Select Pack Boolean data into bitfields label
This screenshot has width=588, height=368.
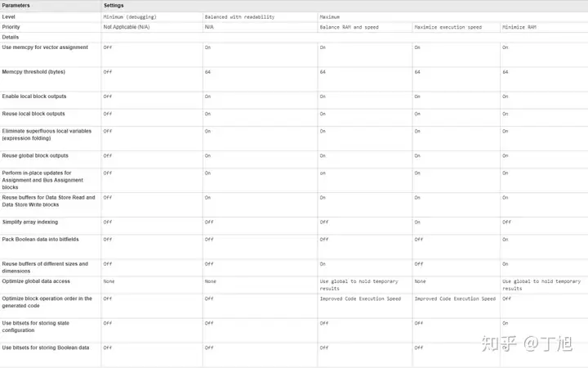pos(41,239)
